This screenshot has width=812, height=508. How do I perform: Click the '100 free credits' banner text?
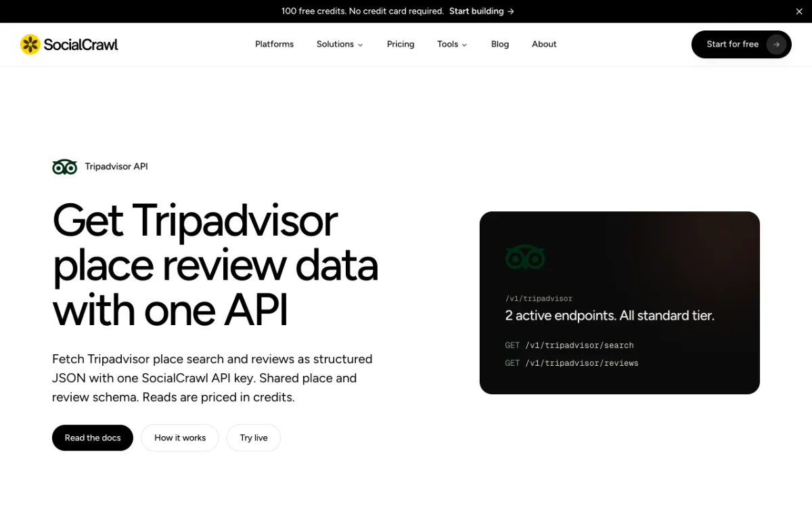tap(362, 12)
